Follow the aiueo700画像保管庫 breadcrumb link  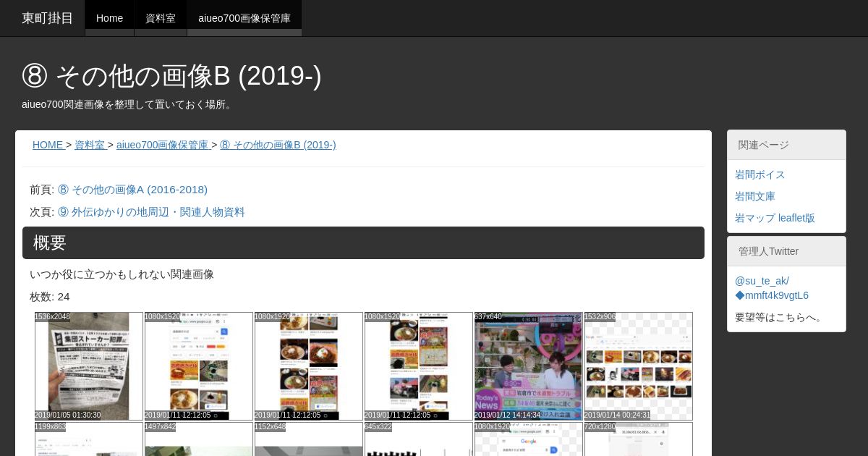(x=163, y=145)
